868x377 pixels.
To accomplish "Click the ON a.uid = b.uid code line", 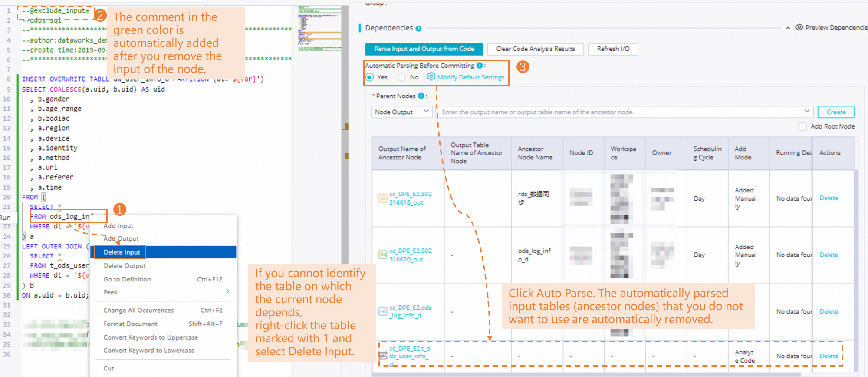I will point(55,295).
